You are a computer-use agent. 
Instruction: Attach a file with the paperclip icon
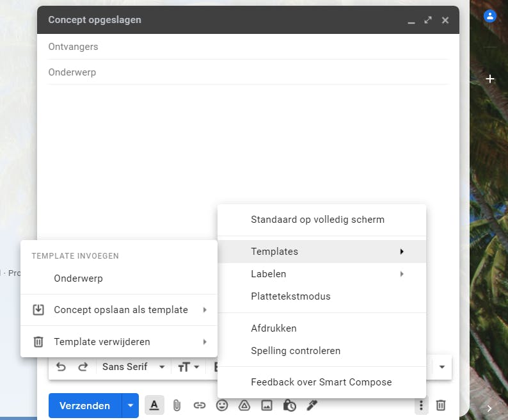click(177, 405)
